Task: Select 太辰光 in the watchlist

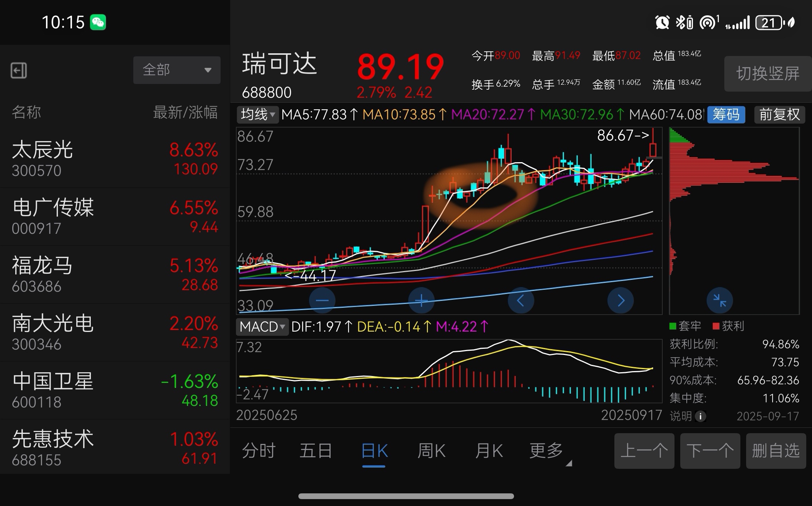Action: tap(115, 159)
